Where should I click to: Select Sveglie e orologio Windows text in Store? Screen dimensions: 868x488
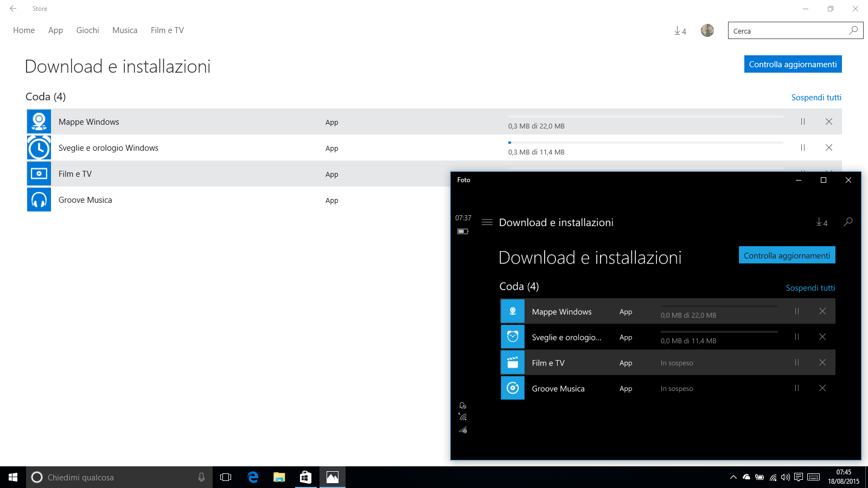tap(108, 148)
